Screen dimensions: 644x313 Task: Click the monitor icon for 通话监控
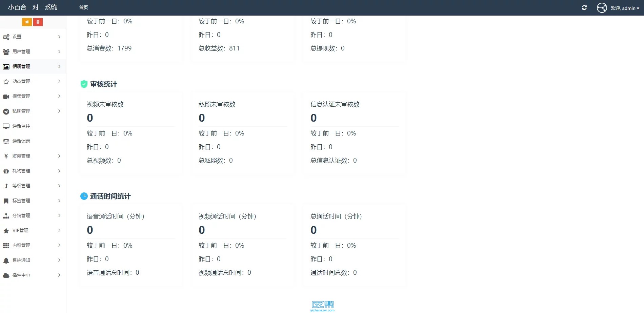tap(6, 126)
